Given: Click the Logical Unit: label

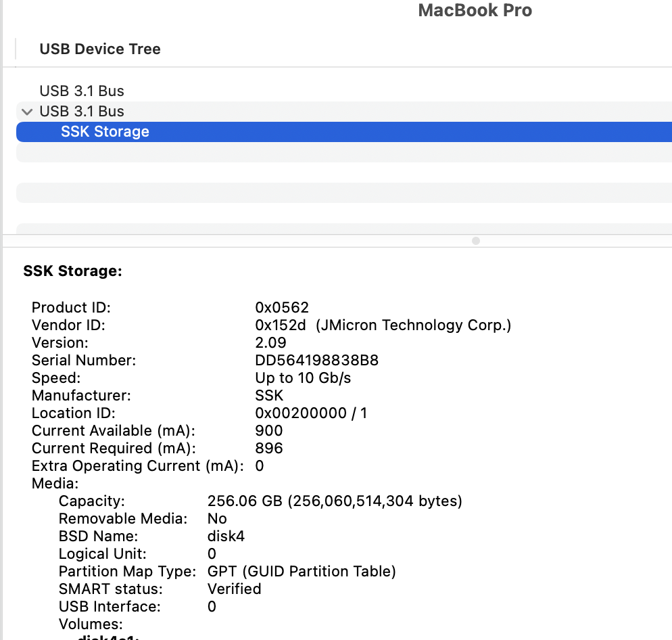Looking at the screenshot, I should (103, 554).
